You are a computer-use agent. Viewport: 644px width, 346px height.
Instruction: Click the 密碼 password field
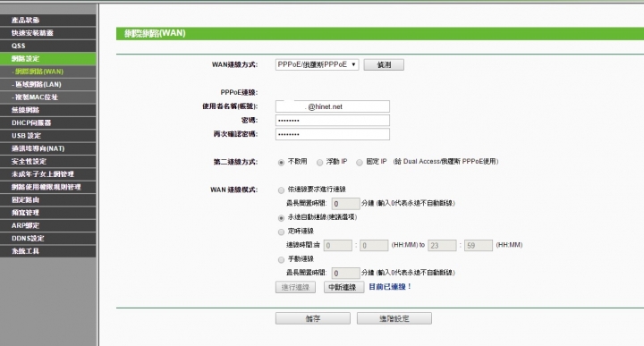click(333, 121)
